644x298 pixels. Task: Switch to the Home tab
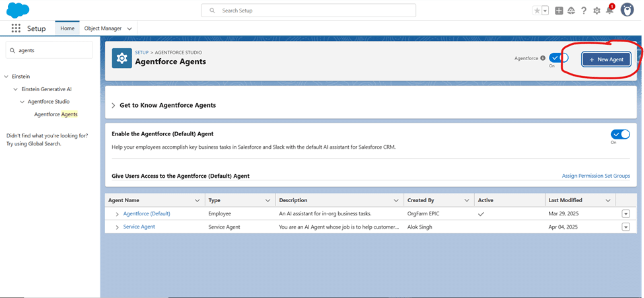click(x=67, y=28)
